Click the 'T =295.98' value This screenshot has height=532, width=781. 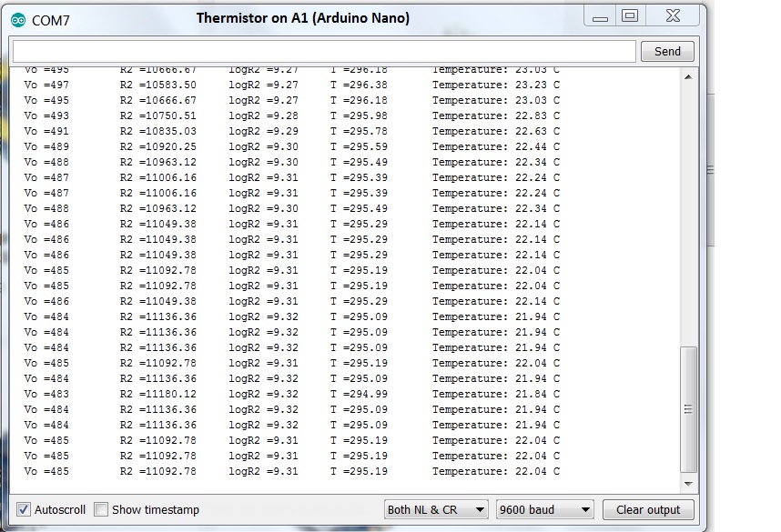(x=359, y=116)
